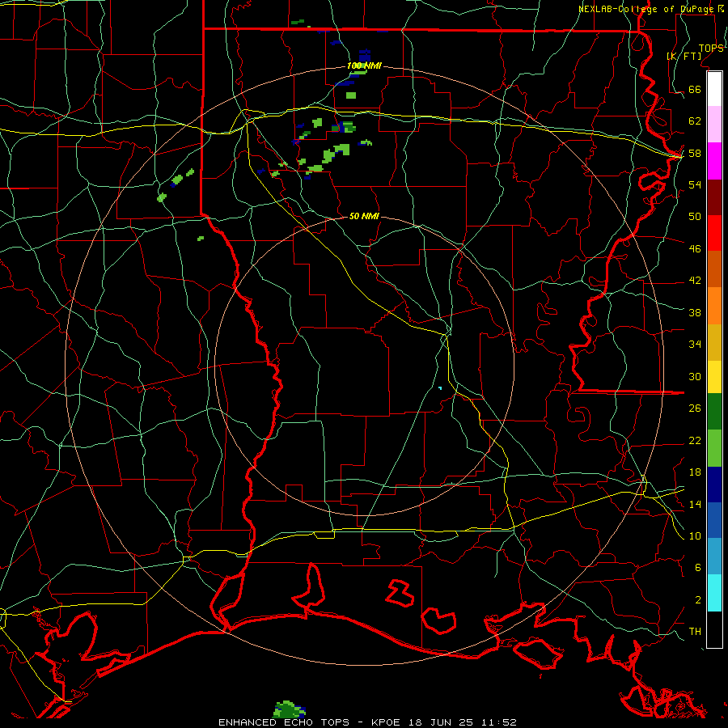Click the "6" legend value

[x=698, y=568]
